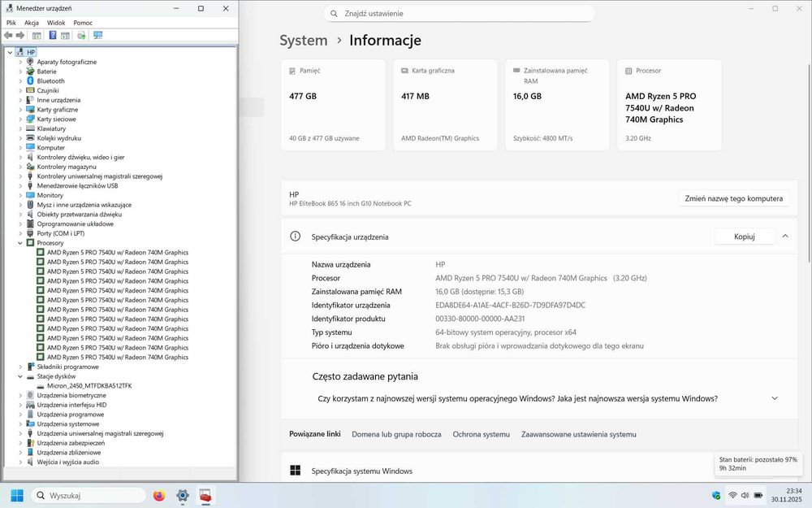Viewport: 812px width, 508px height.
Task: Select Micron_2450_MTFDKBA512TFK disk drive
Action: point(89,385)
